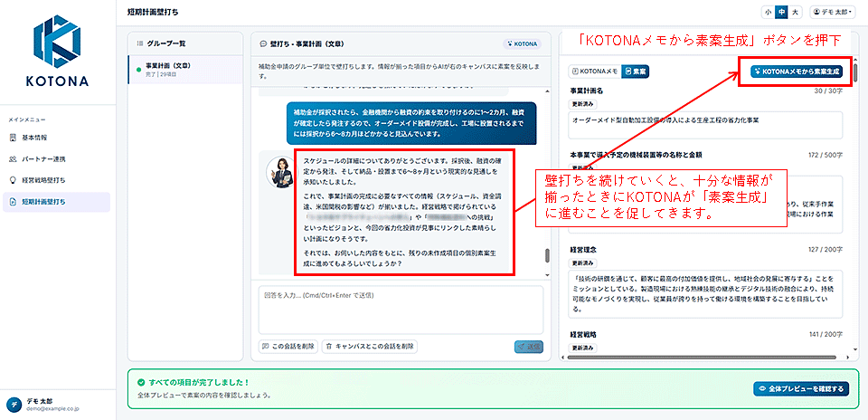Viewport: 868px width, 420px height.
Task: Click the 経営戦略 section heading
Action: 583,335
